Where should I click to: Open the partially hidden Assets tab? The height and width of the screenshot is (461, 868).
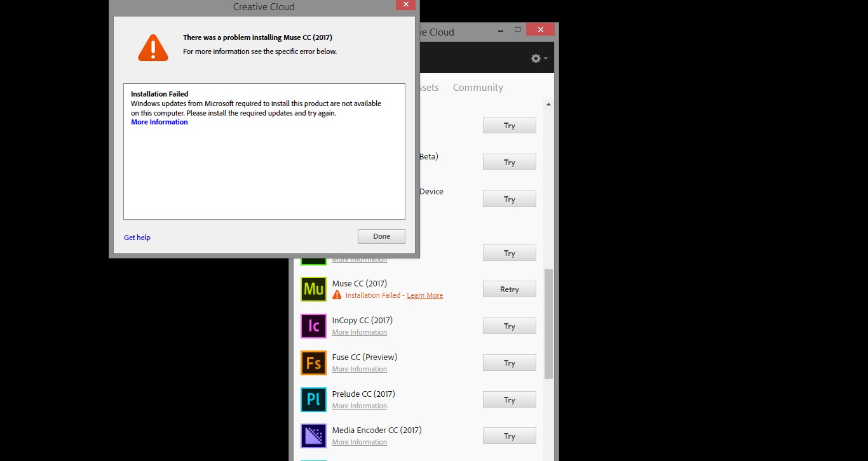pos(429,88)
